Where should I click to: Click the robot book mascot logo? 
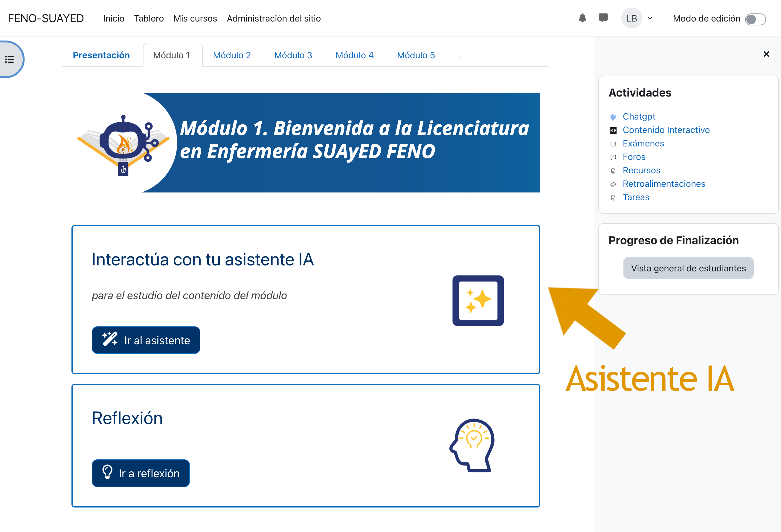(x=123, y=145)
